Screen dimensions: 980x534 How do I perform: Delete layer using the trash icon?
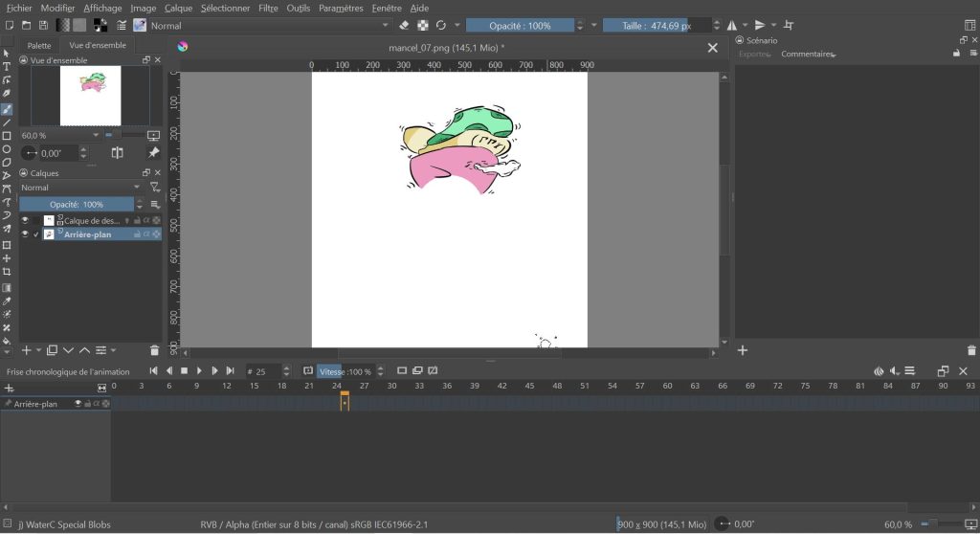155,351
